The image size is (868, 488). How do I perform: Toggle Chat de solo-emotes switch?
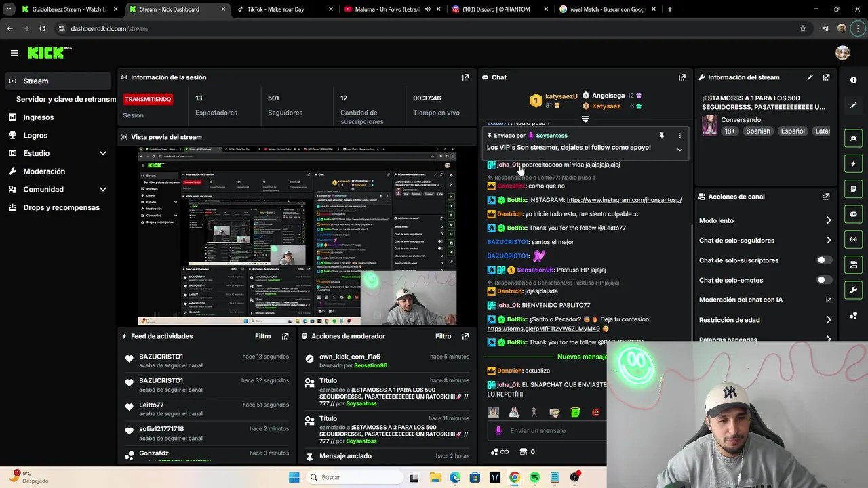824,280
